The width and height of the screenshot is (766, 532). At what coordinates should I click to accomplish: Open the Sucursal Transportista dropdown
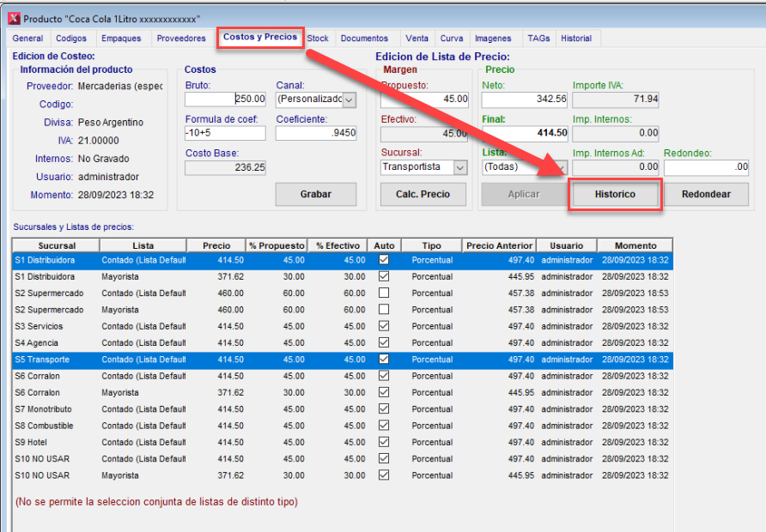(460, 167)
